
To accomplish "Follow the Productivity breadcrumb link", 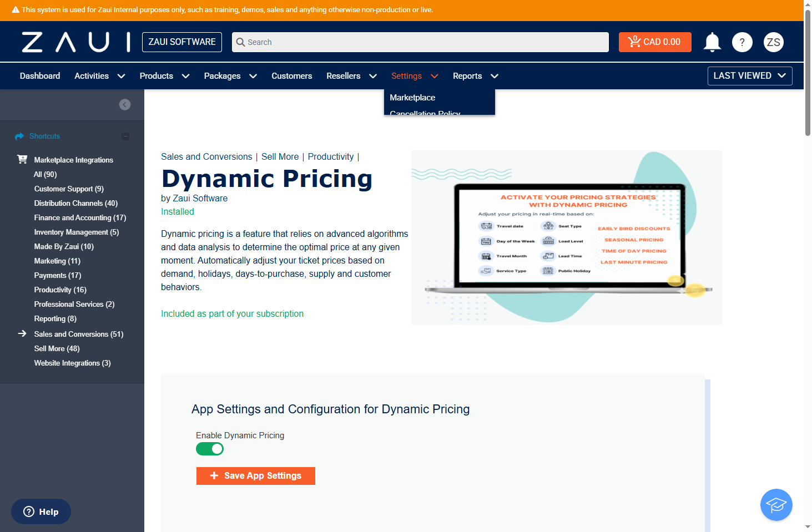I will [331, 157].
